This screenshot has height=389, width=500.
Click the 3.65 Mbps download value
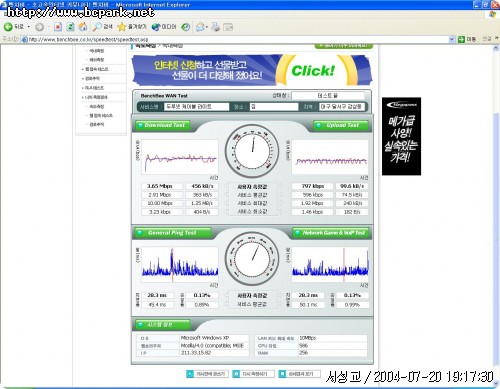(160, 186)
